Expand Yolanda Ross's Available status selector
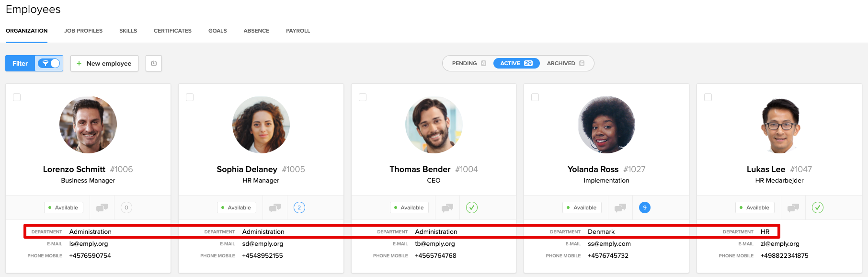 [x=582, y=208]
